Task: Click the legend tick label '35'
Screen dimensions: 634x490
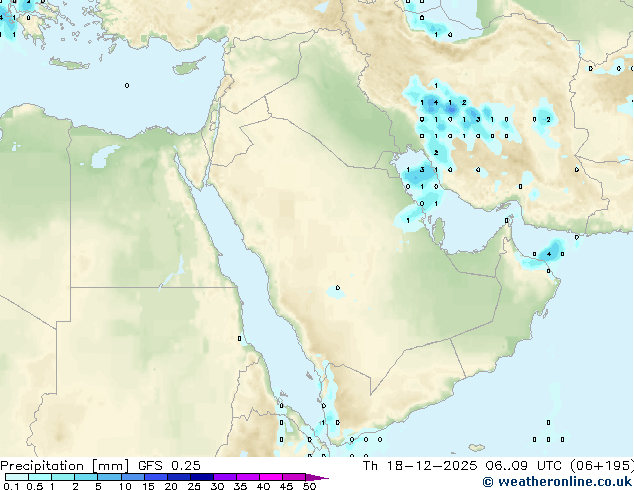Action: pyautogui.click(x=240, y=486)
